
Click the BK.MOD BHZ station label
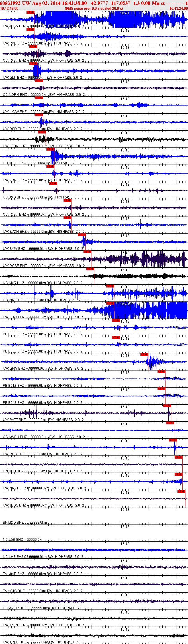pos(25,522)
